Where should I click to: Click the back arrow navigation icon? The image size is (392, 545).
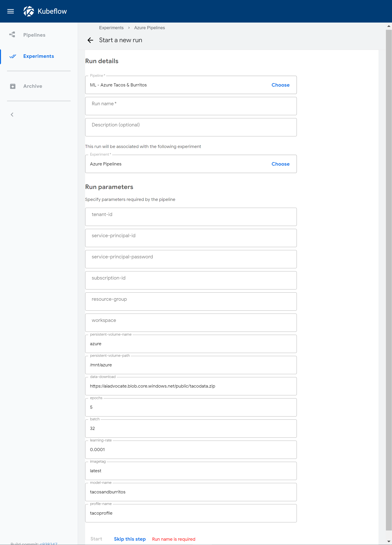90,39
